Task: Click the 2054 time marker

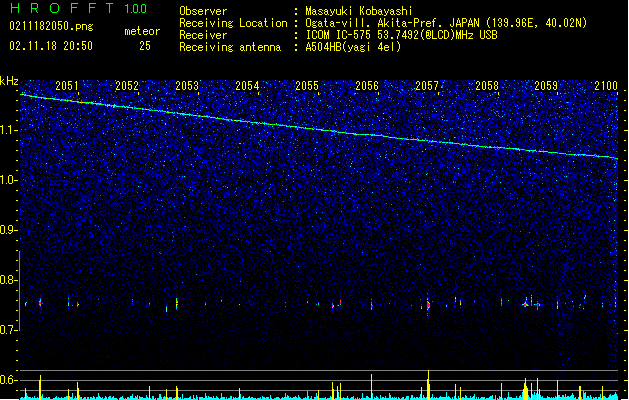Action: [x=247, y=86]
